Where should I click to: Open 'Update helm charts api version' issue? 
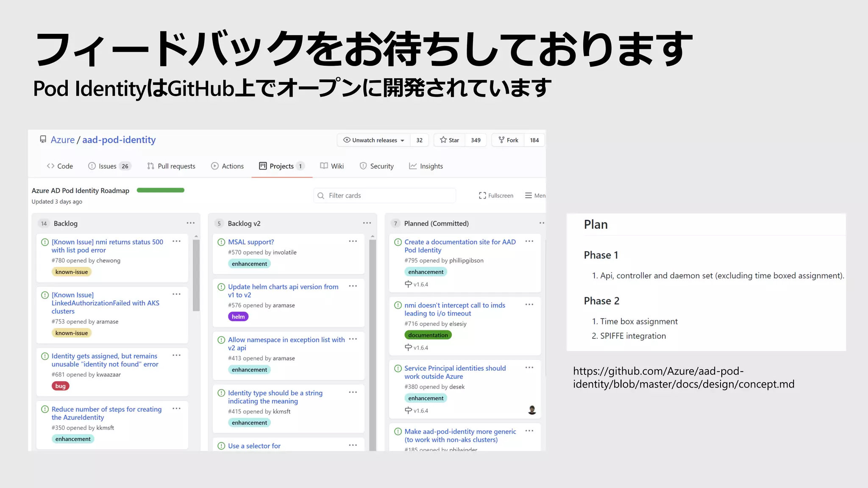(283, 291)
